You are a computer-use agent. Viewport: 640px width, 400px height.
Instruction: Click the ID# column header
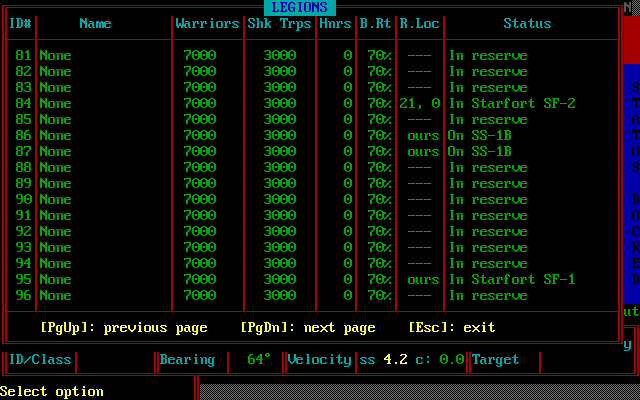(20, 23)
